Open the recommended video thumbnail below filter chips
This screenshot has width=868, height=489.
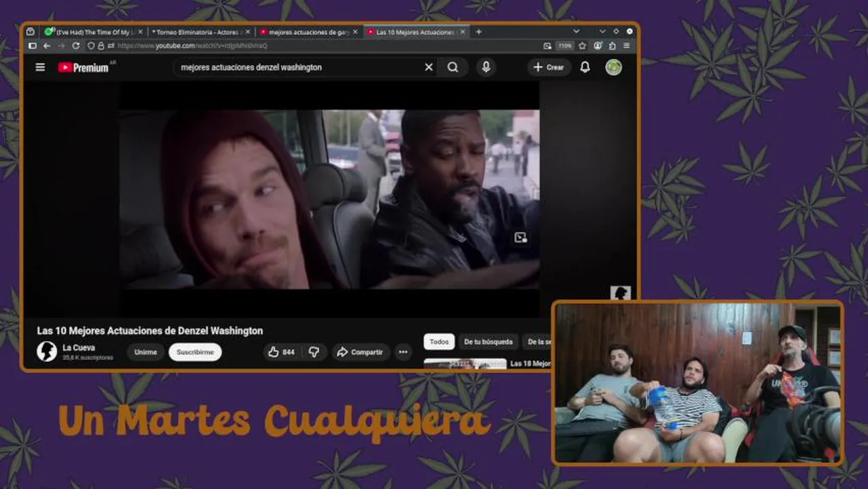465,363
